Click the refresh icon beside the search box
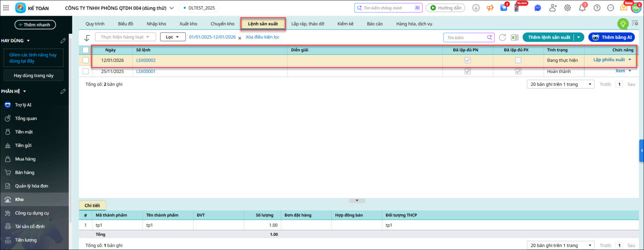This screenshot has height=250, width=644. pos(502,37)
